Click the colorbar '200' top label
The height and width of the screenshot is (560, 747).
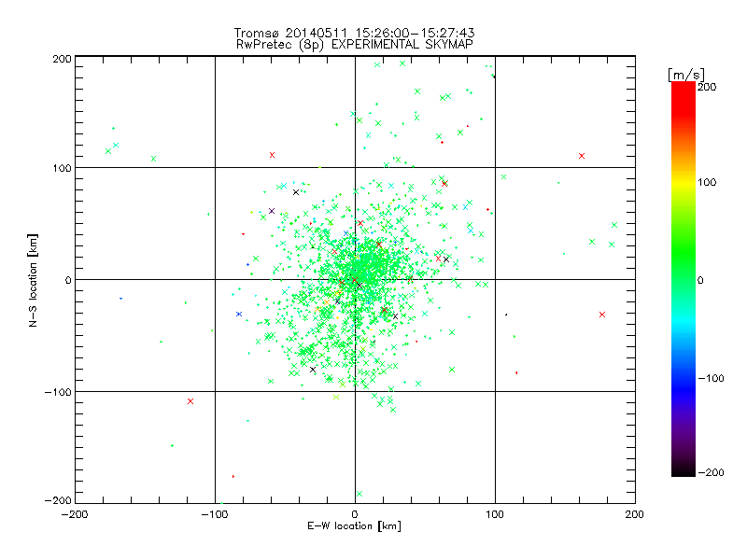pos(707,87)
